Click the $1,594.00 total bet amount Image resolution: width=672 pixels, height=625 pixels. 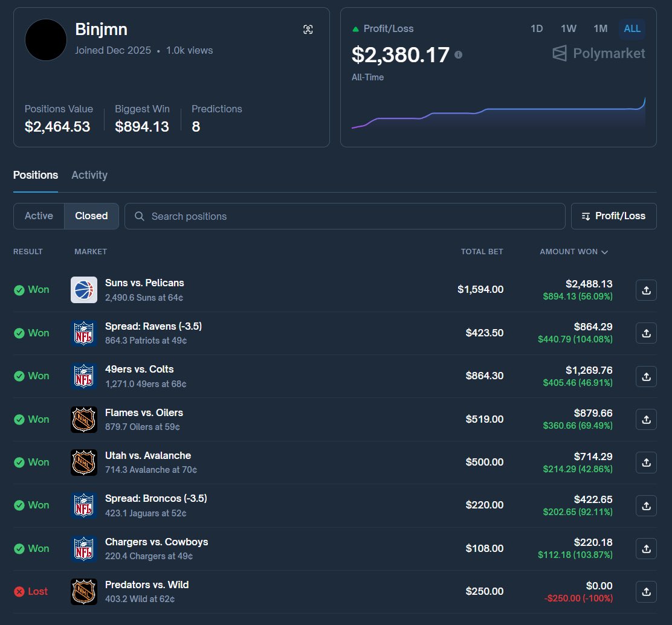[x=480, y=290]
